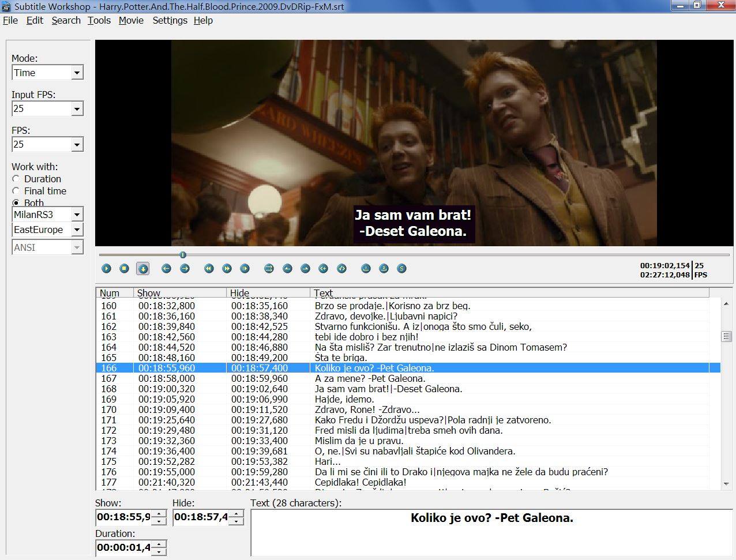Screen dimensions: 736x560
Task: Decrease the Duration with down spinner
Action: 159,551
